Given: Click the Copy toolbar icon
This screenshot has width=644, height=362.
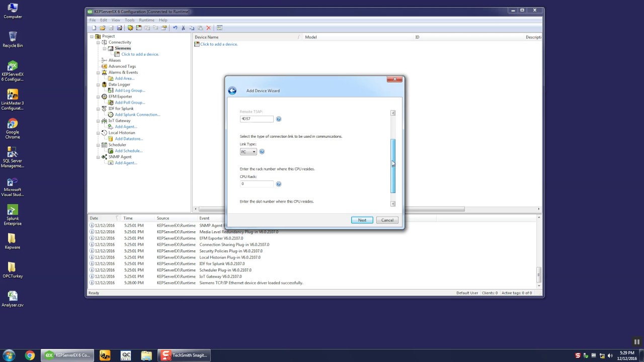Looking at the screenshot, I should 192,28.
